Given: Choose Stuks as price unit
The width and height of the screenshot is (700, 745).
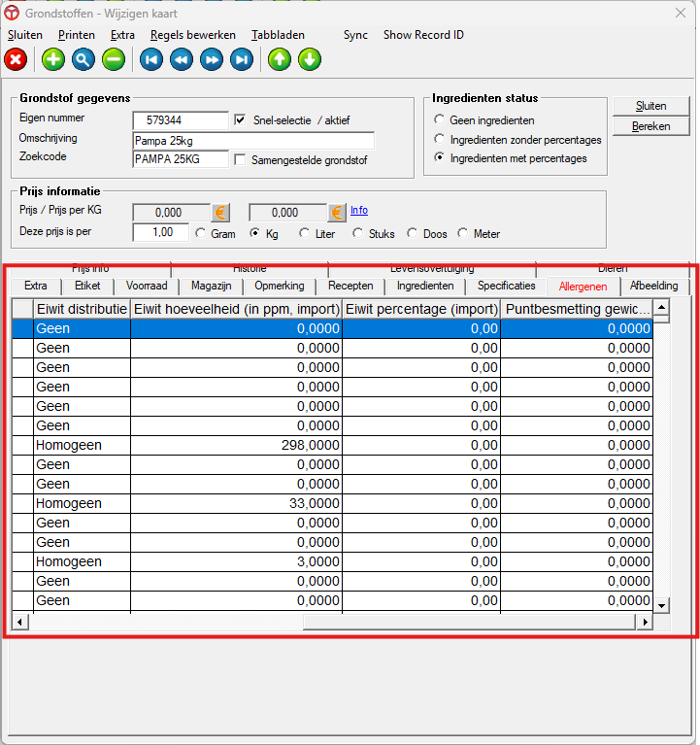Looking at the screenshot, I should [x=357, y=233].
